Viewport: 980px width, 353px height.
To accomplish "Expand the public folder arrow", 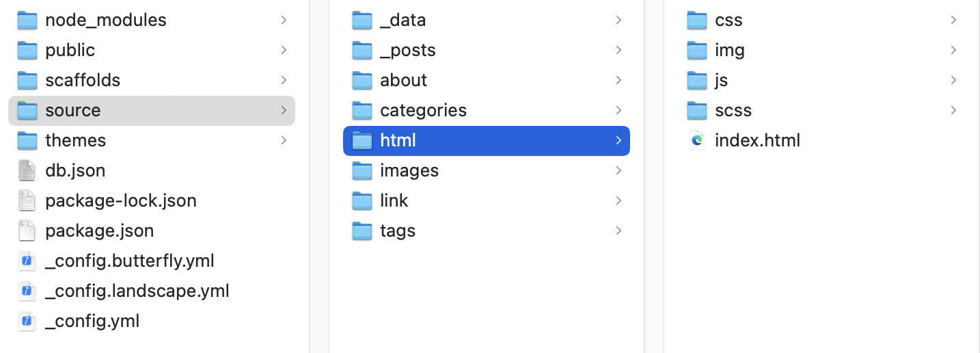I will (x=284, y=50).
